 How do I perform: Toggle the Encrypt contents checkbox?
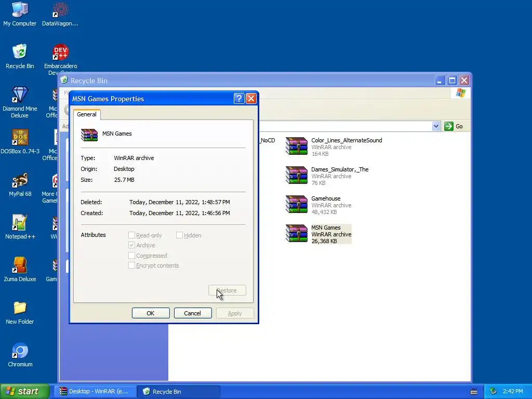(131, 265)
